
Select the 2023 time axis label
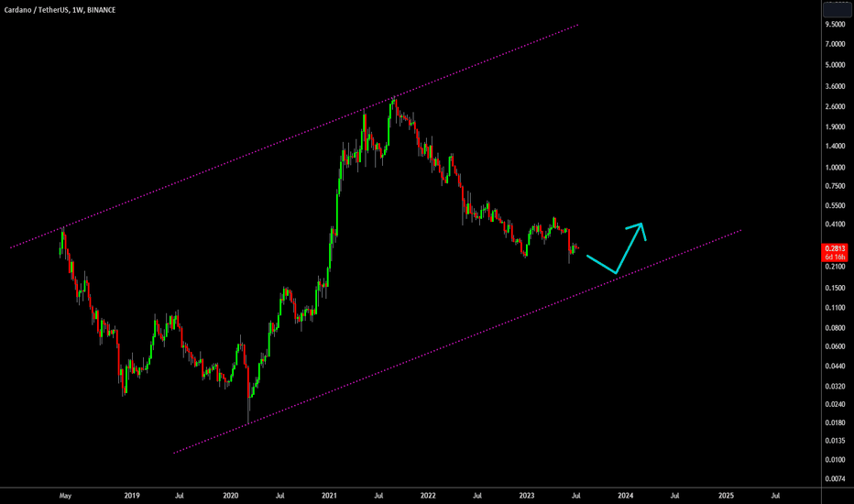point(527,496)
